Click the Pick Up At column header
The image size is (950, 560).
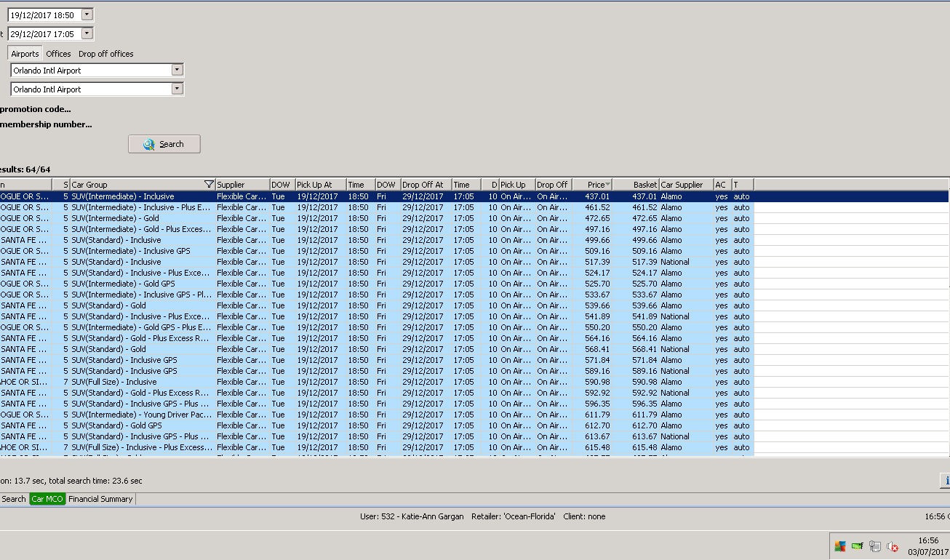[320, 185]
